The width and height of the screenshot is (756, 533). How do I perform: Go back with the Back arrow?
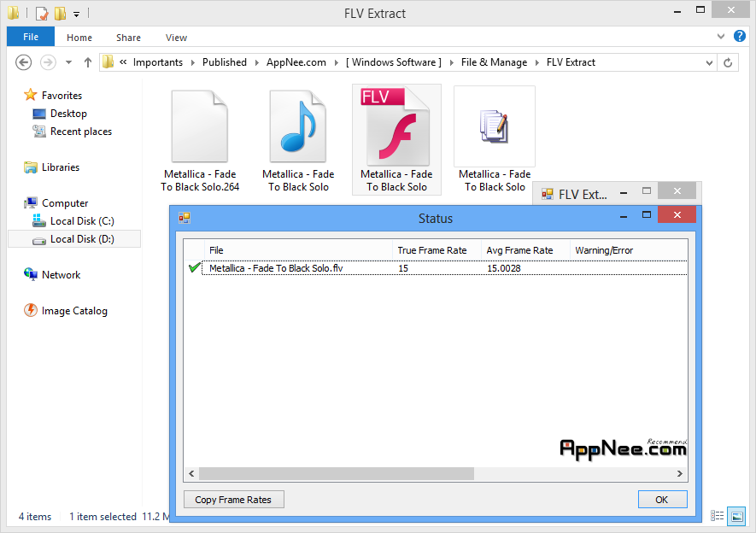click(23, 62)
